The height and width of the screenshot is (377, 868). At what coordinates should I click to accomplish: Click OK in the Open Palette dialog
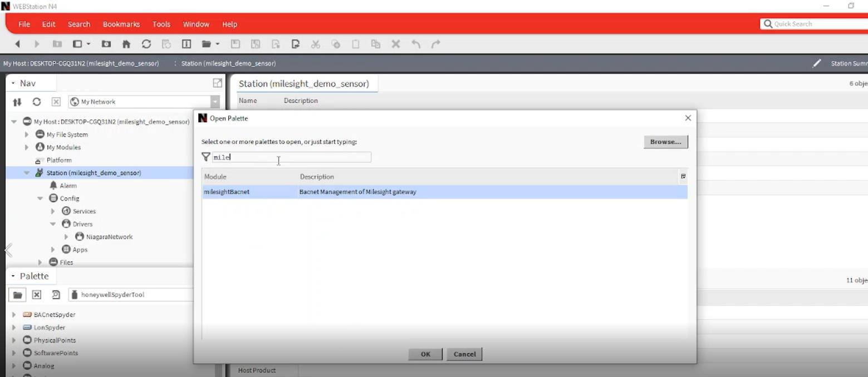[x=425, y=354]
